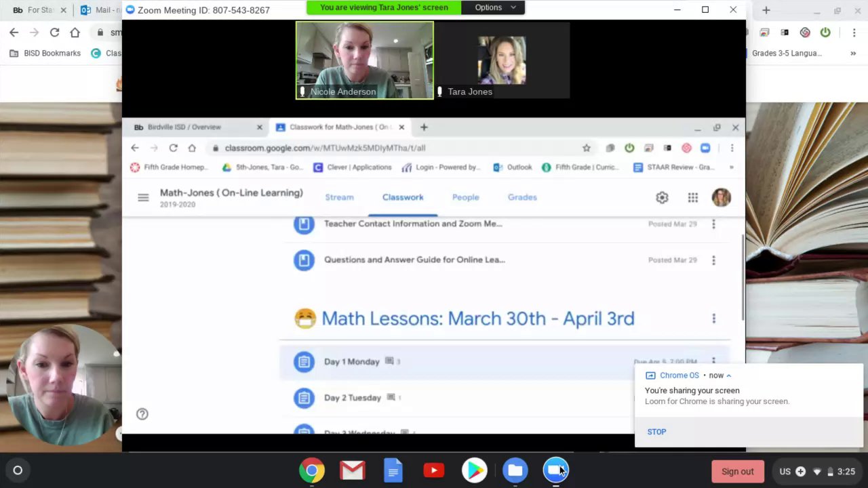Open options for Teacher Contact Information
Viewport: 868px width, 488px height.
pos(713,224)
